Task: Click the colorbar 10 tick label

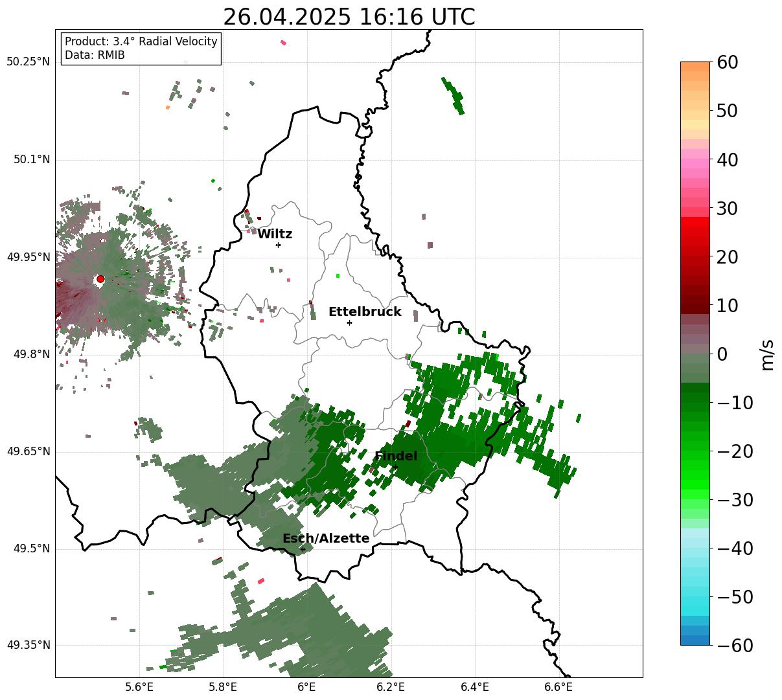Action: (728, 306)
